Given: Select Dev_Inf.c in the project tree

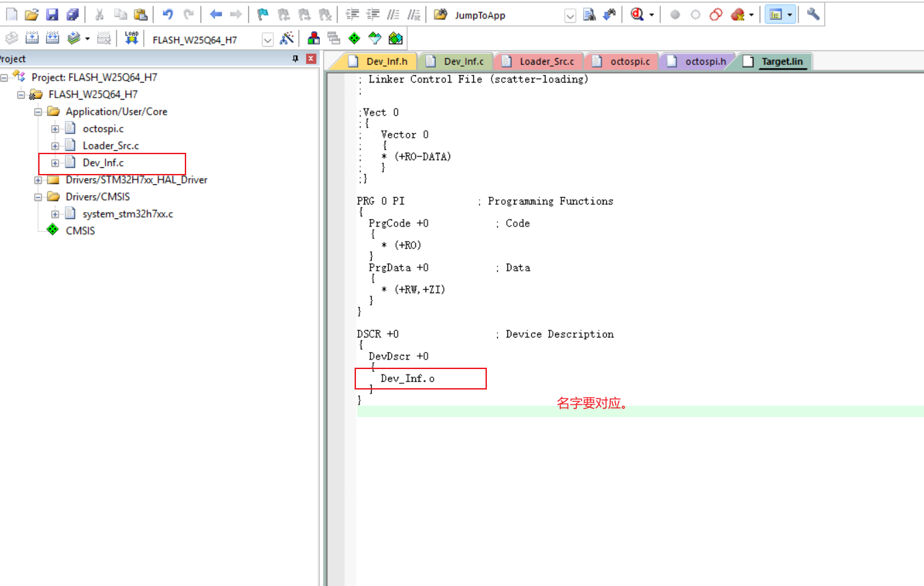Looking at the screenshot, I should point(103,163).
